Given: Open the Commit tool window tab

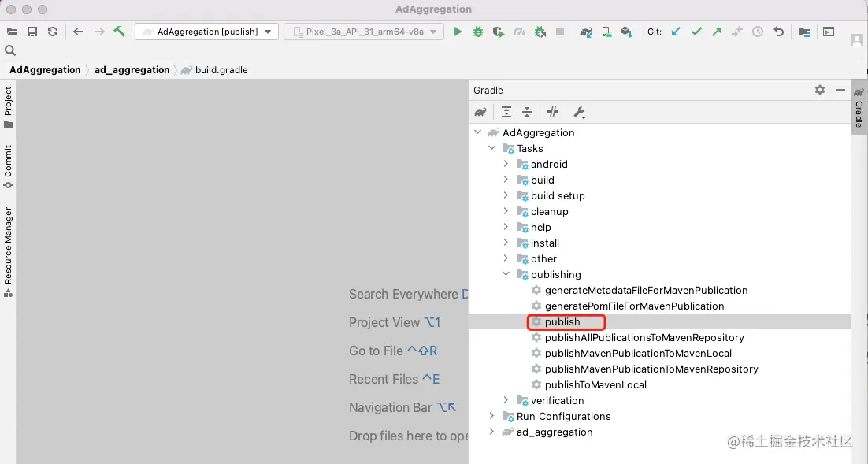Looking at the screenshot, I should tap(8, 167).
